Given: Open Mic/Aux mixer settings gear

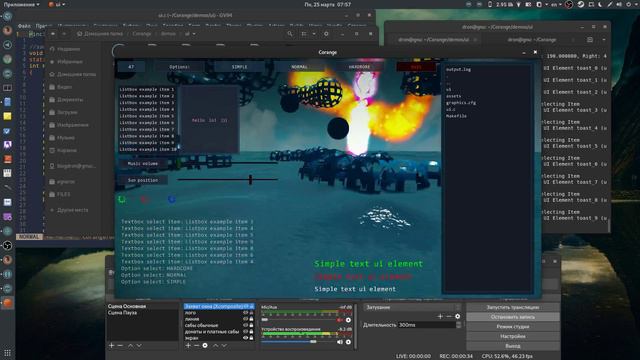Looking at the screenshot, I should pos(348,320).
